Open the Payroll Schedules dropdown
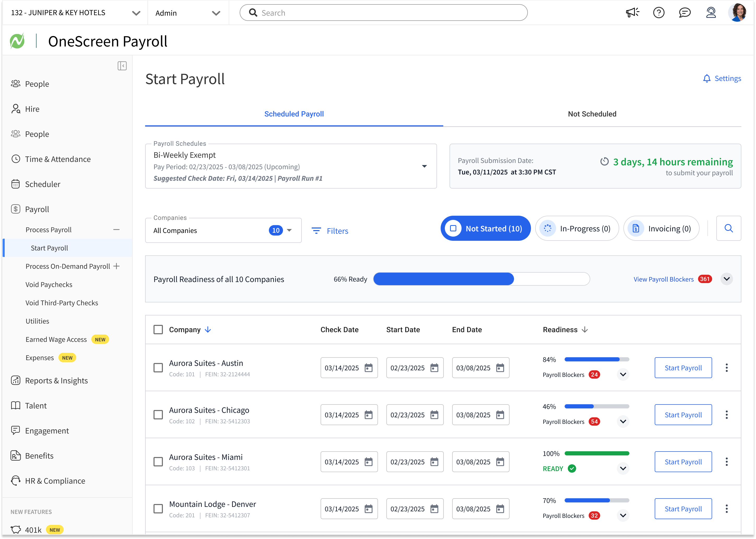Screen dimensions: 756x539 tap(291, 166)
